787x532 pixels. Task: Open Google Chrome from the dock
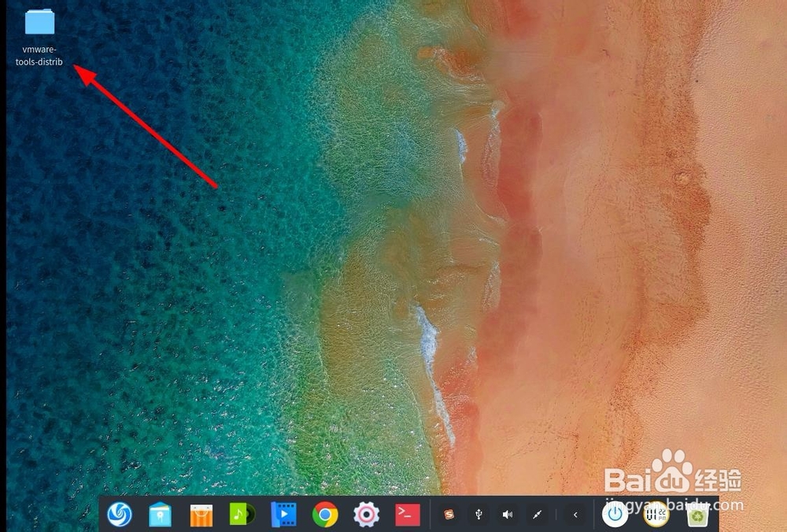[325, 515]
